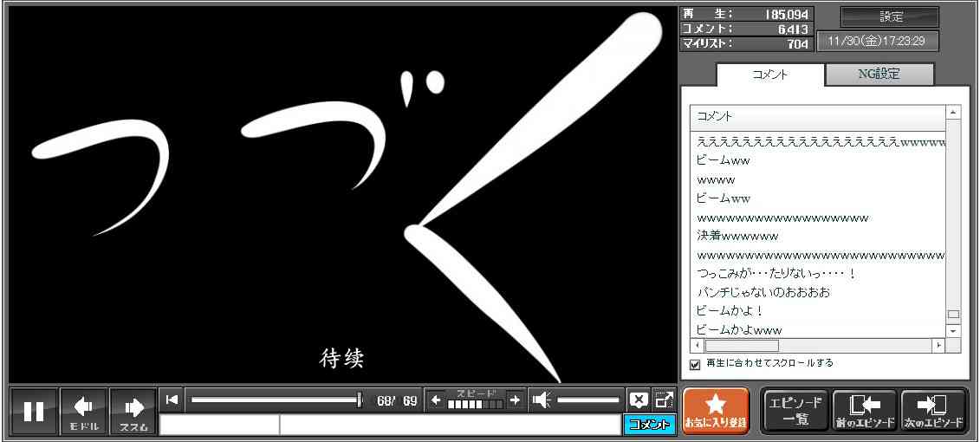Viewport: 980px width, 442px height.
Task: Jump to the start of the video
Action: pyautogui.click(x=172, y=400)
